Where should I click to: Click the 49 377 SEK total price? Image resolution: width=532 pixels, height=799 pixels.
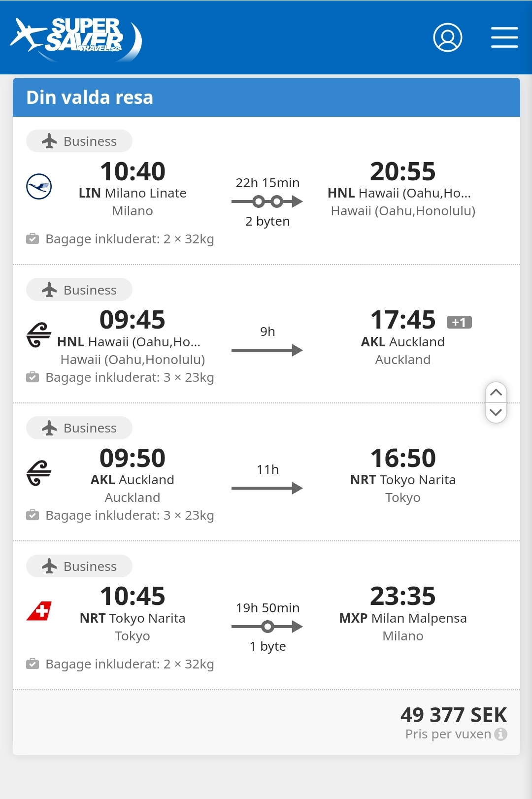pyautogui.click(x=454, y=715)
